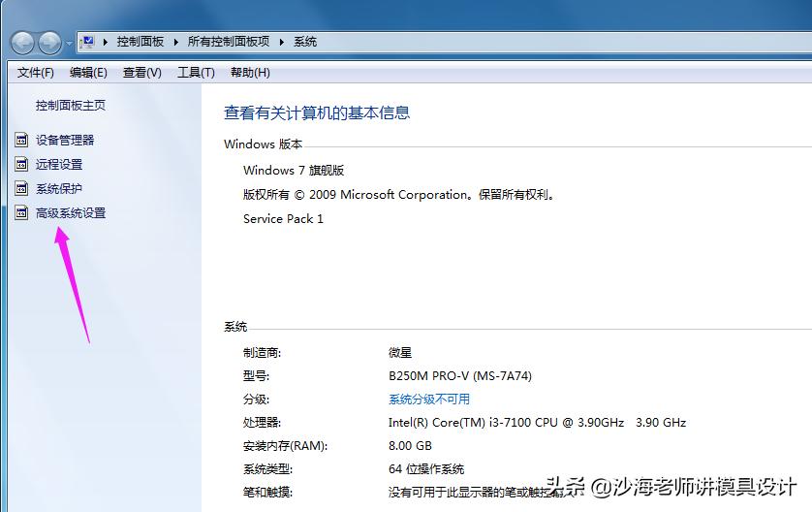
Task: Open 远程设置 link
Action: point(59,164)
